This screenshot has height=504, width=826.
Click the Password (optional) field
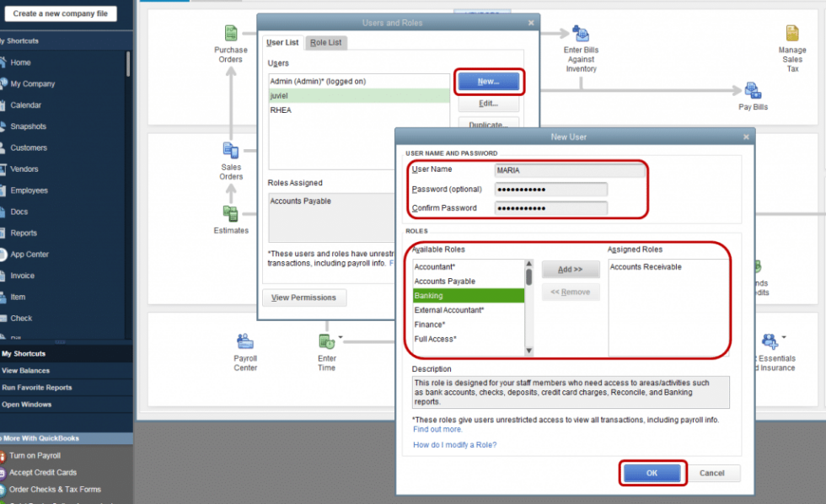pos(551,189)
